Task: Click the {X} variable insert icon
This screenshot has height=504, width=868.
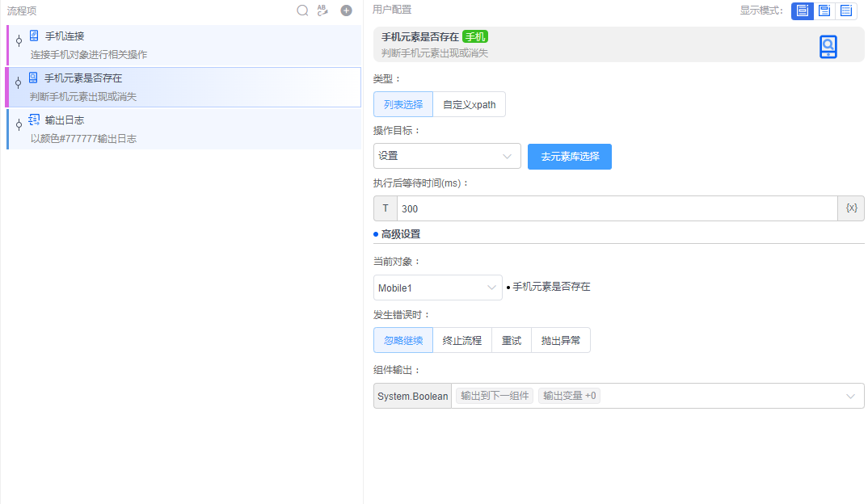Action: (x=850, y=208)
